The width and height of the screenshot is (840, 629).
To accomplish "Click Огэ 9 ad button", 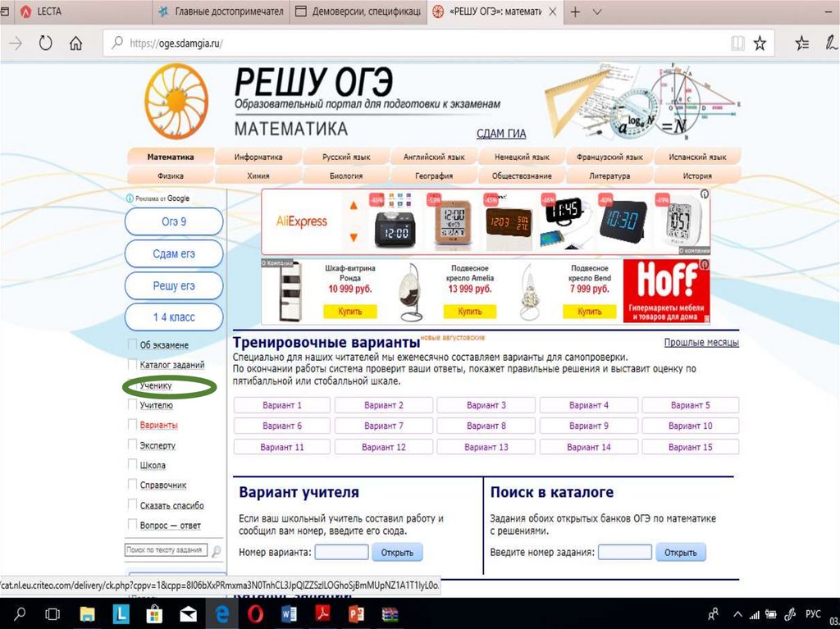I will tap(174, 221).
